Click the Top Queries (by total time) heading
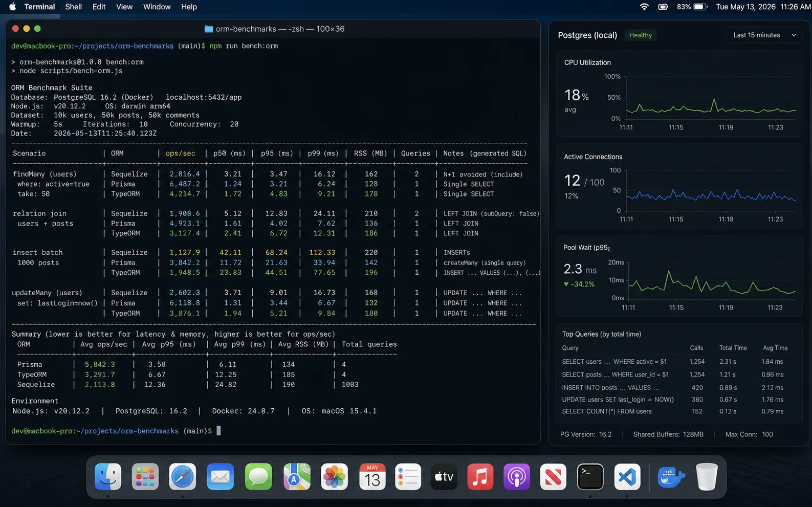The width and height of the screenshot is (812, 507). [601, 334]
